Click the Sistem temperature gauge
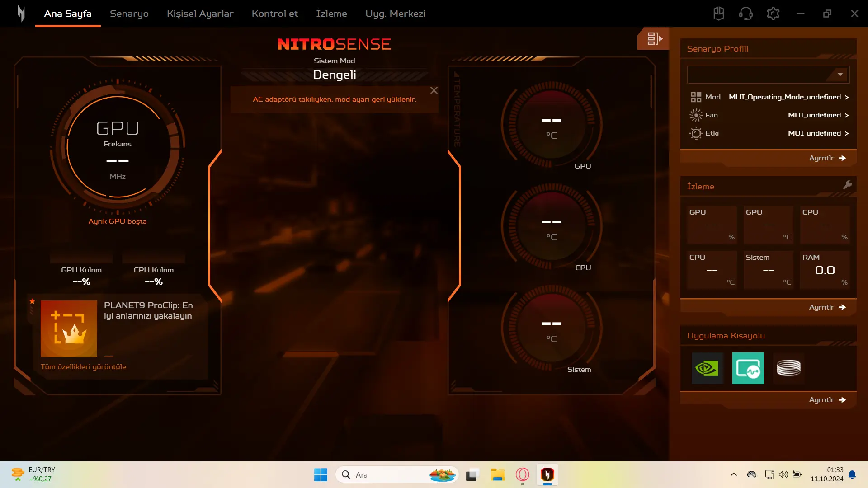 pos(552,328)
